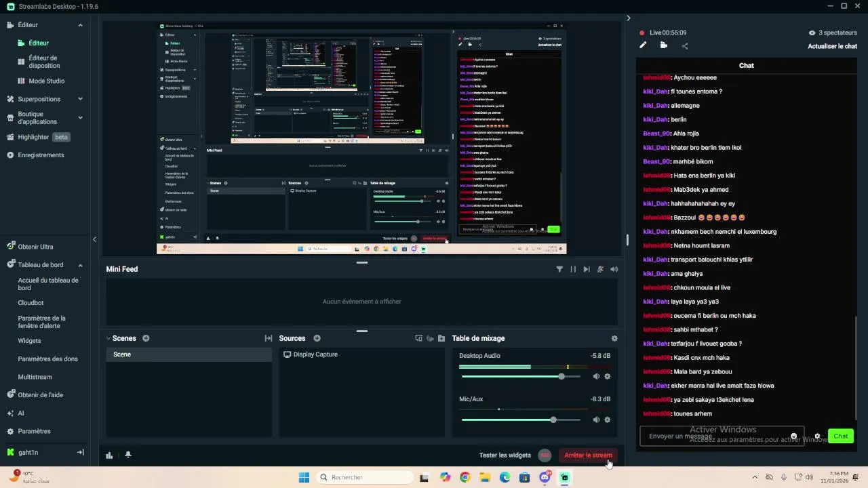Adjust Desktop Audio volume slider

521,376
